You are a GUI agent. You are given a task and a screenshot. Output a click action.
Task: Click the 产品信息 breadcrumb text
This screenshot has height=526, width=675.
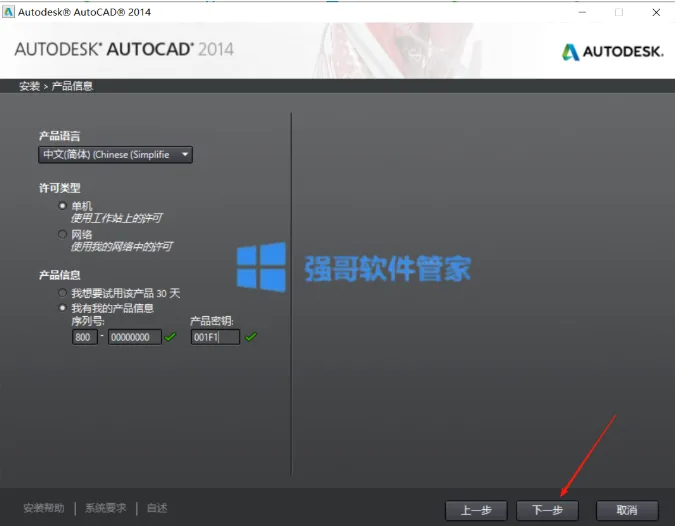[72, 86]
